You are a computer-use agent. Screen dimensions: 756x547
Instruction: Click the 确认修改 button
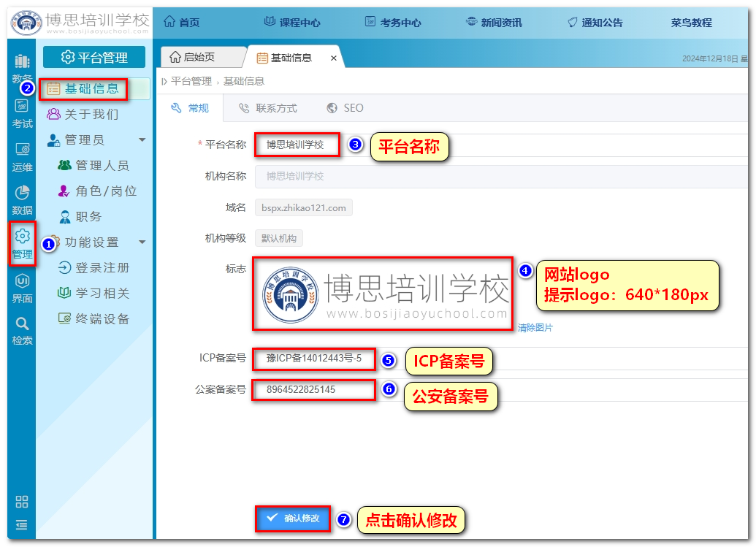tap(293, 519)
